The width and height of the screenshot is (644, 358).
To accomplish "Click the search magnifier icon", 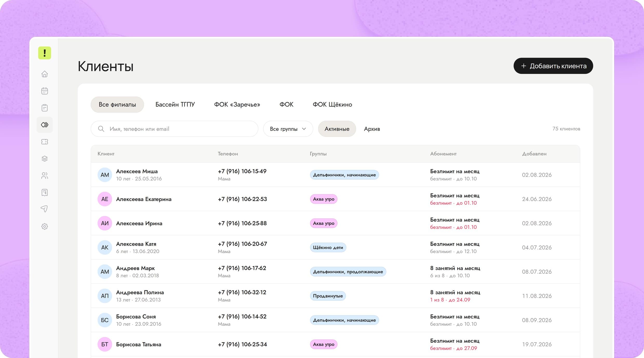I will pyautogui.click(x=101, y=129).
